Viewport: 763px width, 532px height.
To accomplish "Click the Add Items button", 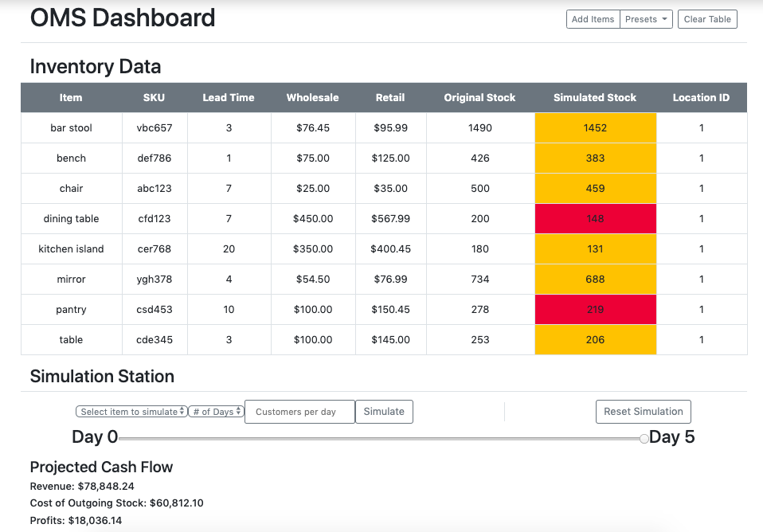I will coord(593,19).
